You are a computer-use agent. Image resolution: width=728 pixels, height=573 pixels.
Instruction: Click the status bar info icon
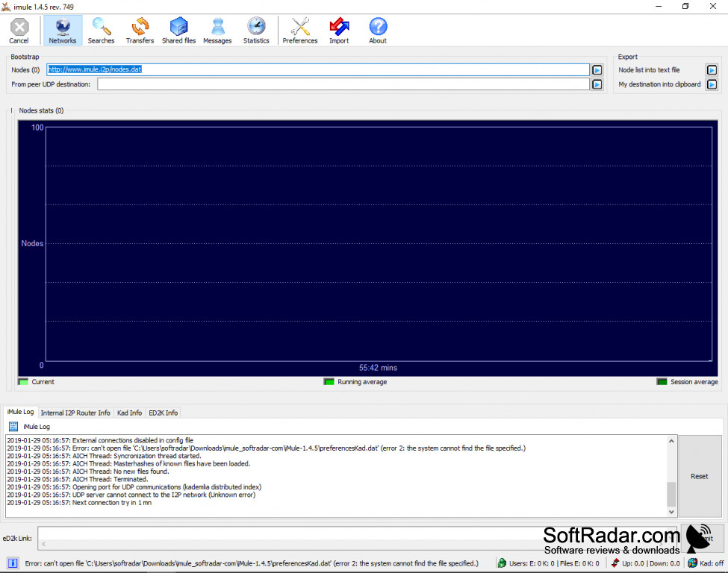13,563
